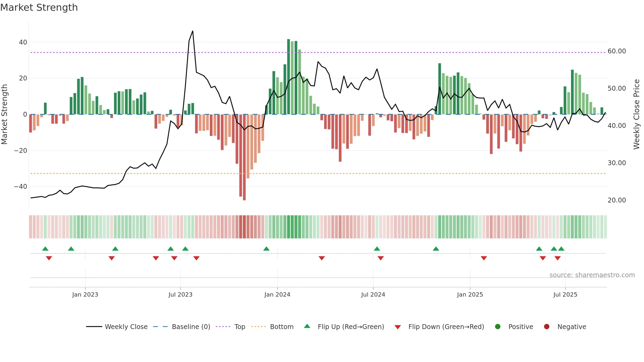Click the tallest dark green strength bar above 40
The width and height of the screenshot is (644, 362).
tap(288, 77)
